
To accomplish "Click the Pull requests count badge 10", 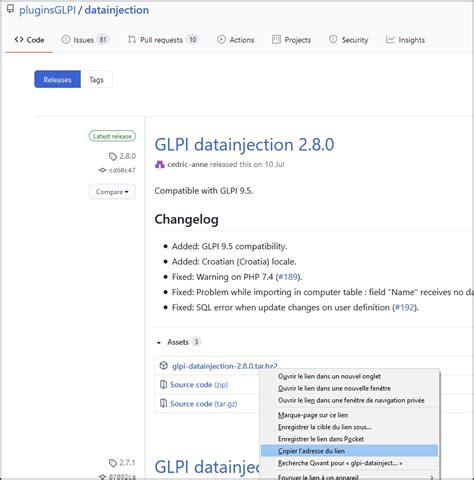I will pos(193,40).
